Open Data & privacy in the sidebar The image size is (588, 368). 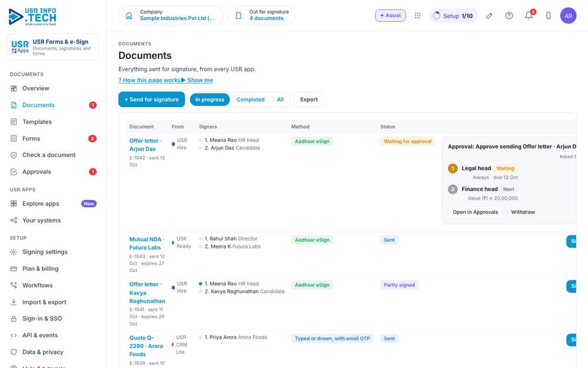tap(54, 352)
